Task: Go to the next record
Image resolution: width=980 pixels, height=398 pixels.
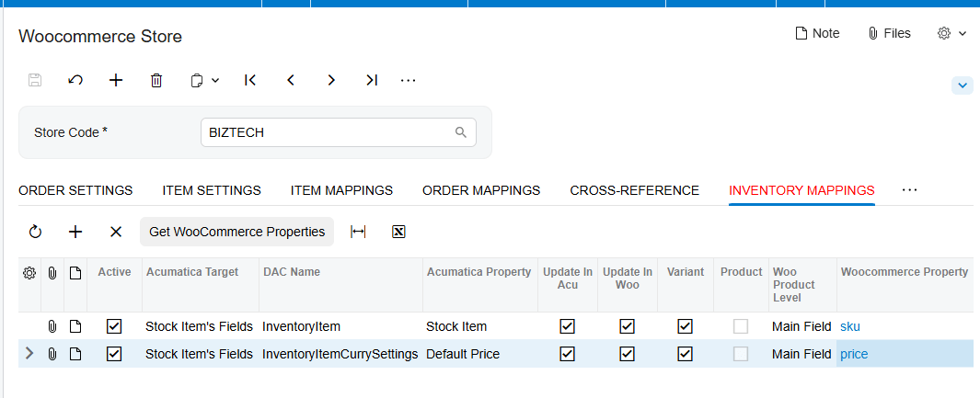Action: click(331, 80)
